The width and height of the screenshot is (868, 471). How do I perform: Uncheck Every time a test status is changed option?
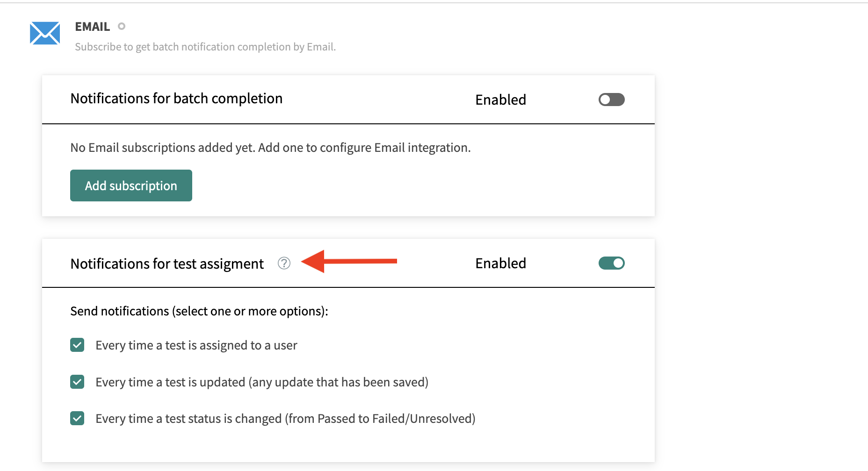pos(77,418)
